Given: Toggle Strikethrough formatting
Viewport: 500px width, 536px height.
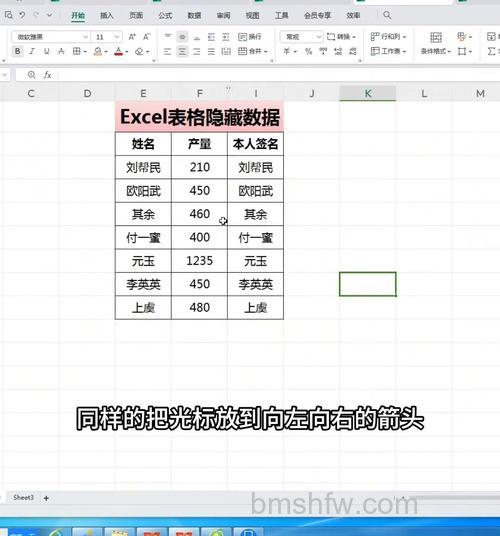Looking at the screenshot, I should (61, 51).
